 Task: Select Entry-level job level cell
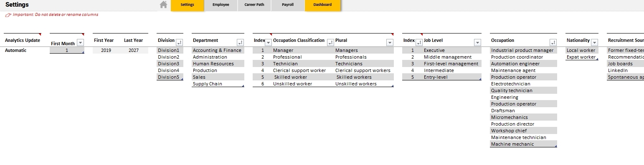point(452,77)
